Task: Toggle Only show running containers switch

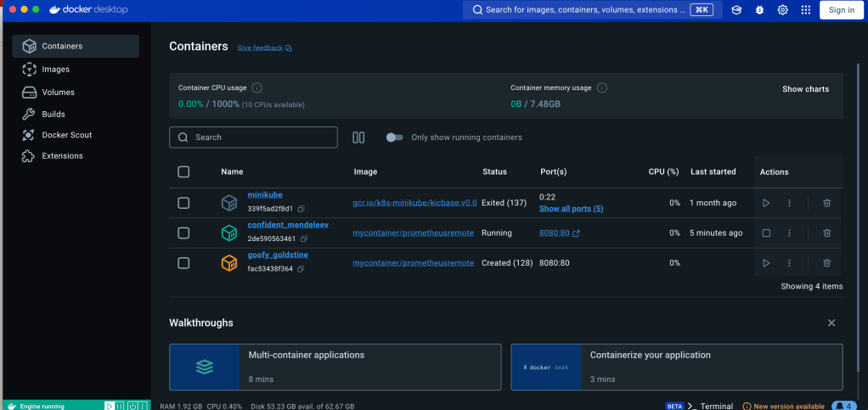Action: tap(395, 138)
